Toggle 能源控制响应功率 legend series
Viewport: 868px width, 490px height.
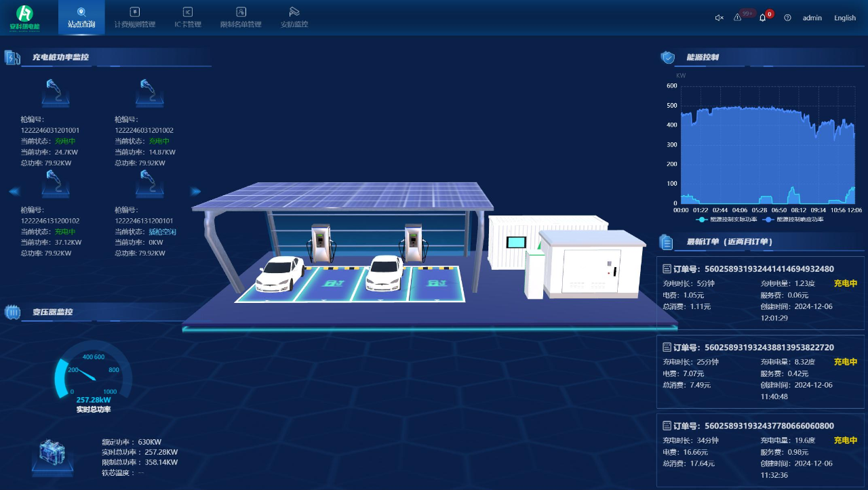793,220
